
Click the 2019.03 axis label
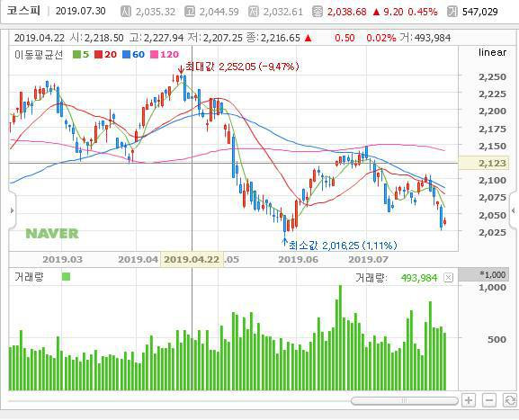pyautogui.click(x=63, y=260)
